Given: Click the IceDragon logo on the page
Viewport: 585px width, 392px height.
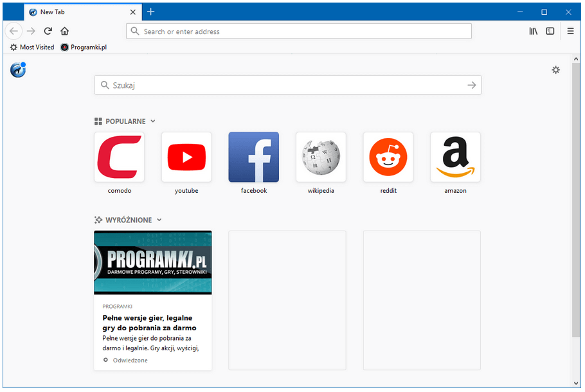Looking at the screenshot, I should 18,70.
